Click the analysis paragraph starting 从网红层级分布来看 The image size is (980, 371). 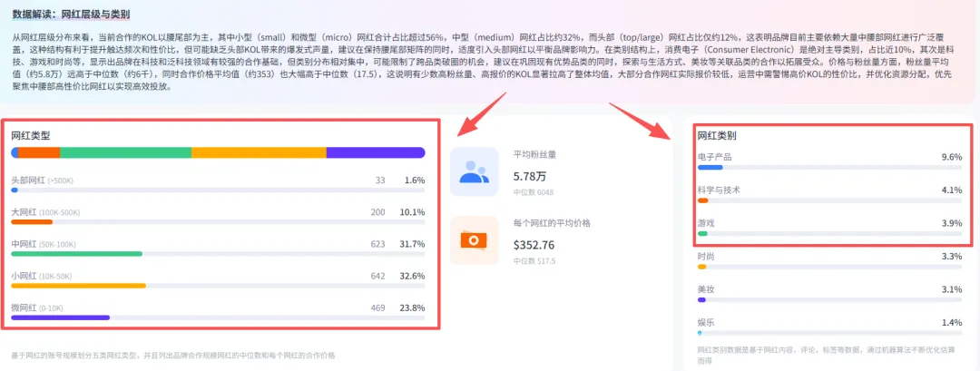pyautogui.click(x=485, y=62)
